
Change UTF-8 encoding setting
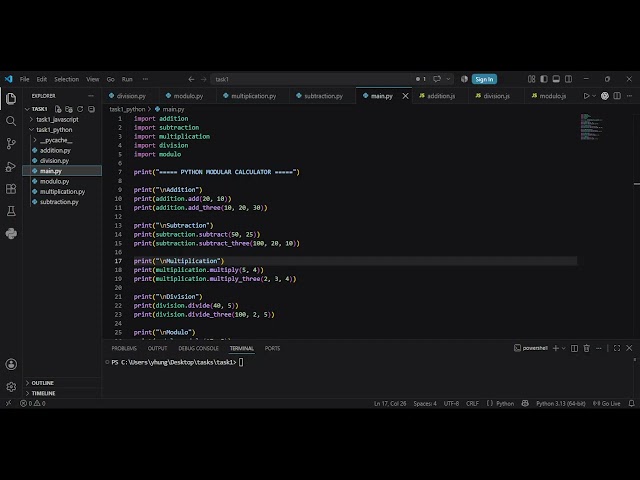pos(451,403)
